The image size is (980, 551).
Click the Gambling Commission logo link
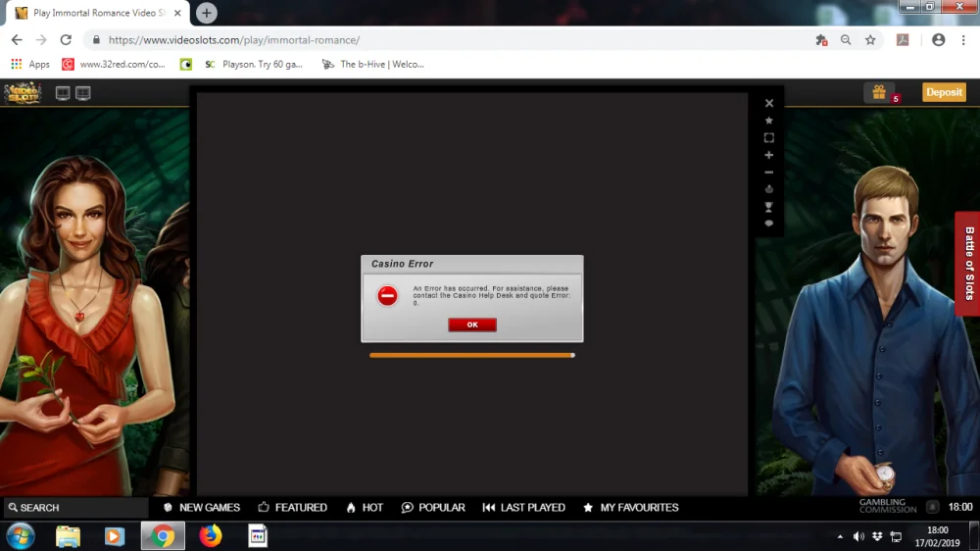888,506
